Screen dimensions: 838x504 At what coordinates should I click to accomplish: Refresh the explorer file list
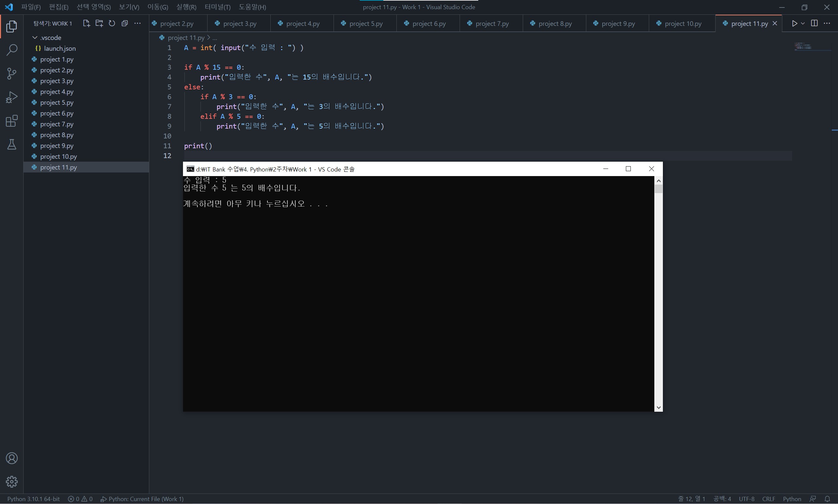click(112, 24)
